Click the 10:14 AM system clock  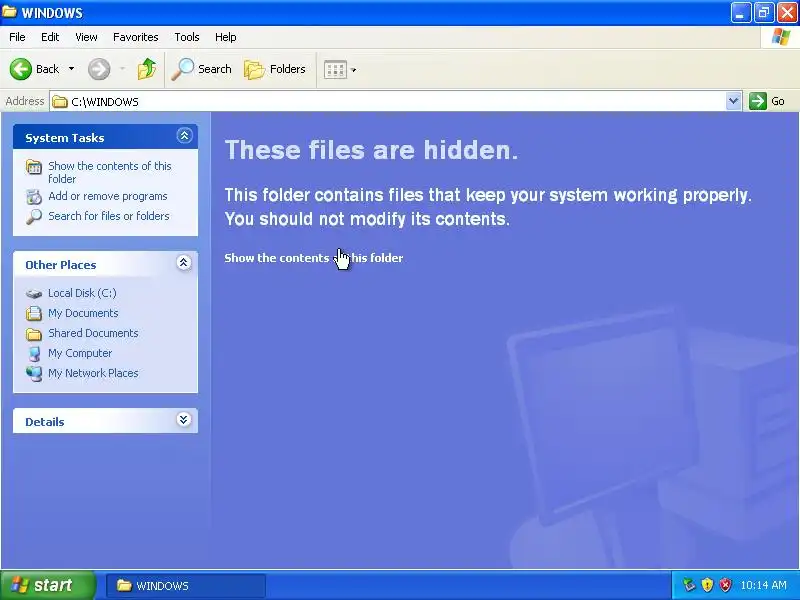pos(763,585)
